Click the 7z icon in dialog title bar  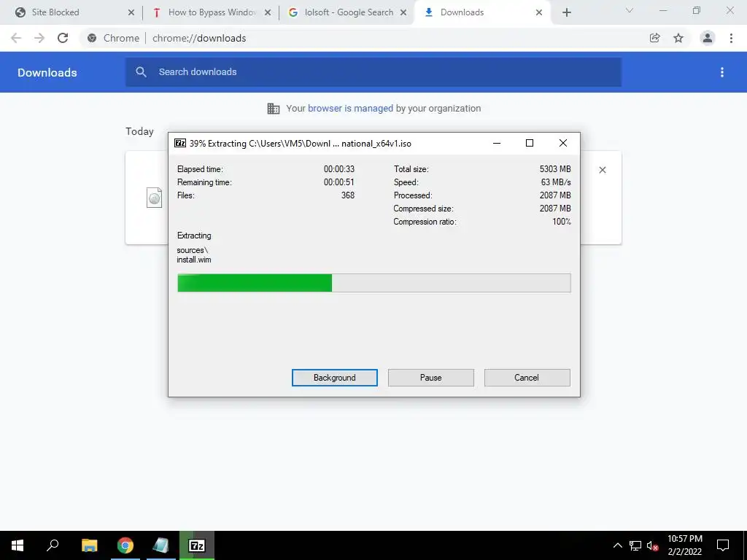[180, 143]
